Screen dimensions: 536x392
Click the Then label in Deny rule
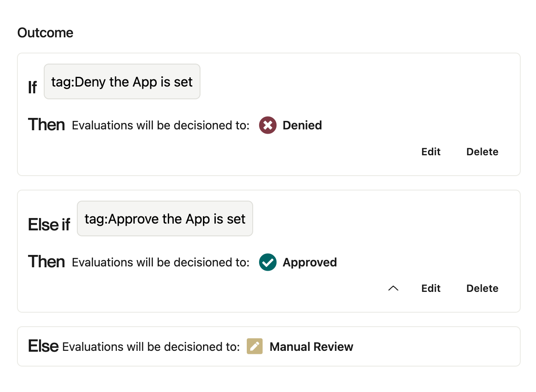(46, 125)
